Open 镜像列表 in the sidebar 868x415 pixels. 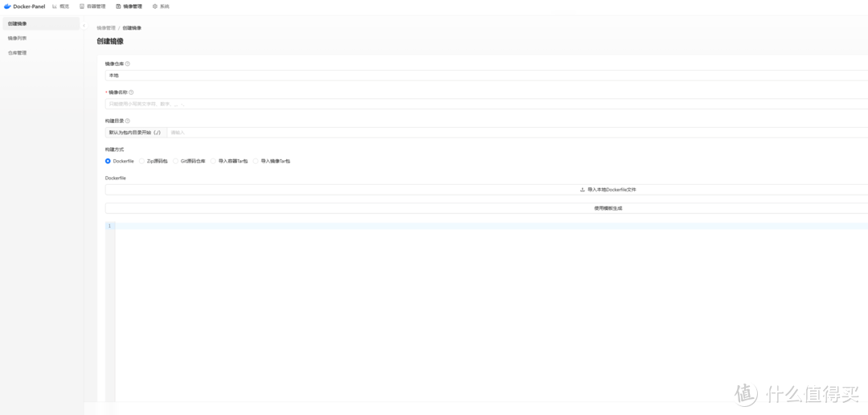pos(18,38)
